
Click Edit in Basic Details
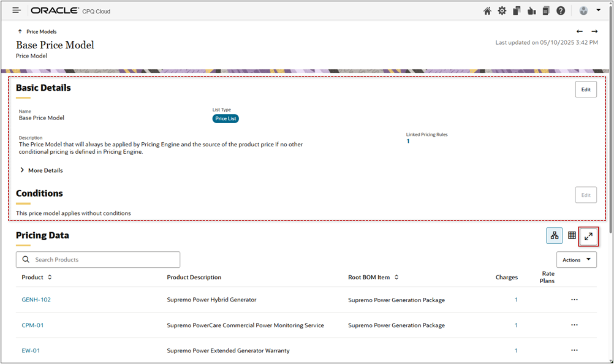[x=585, y=89]
